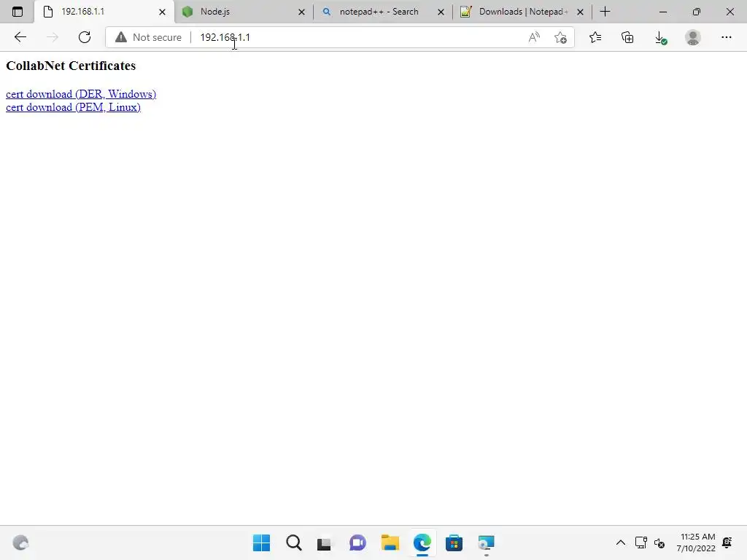The image size is (747, 560).
Task: Open File Explorer from taskbar
Action: pos(390,542)
